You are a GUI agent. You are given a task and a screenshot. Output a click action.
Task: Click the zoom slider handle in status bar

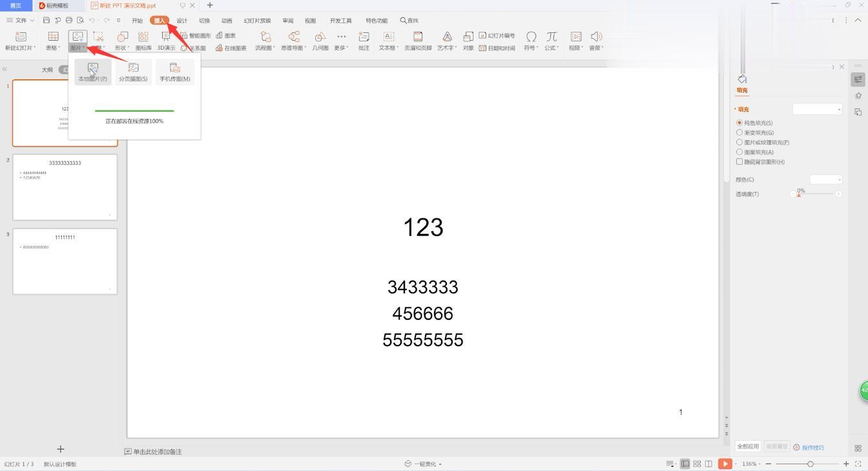(x=811, y=464)
